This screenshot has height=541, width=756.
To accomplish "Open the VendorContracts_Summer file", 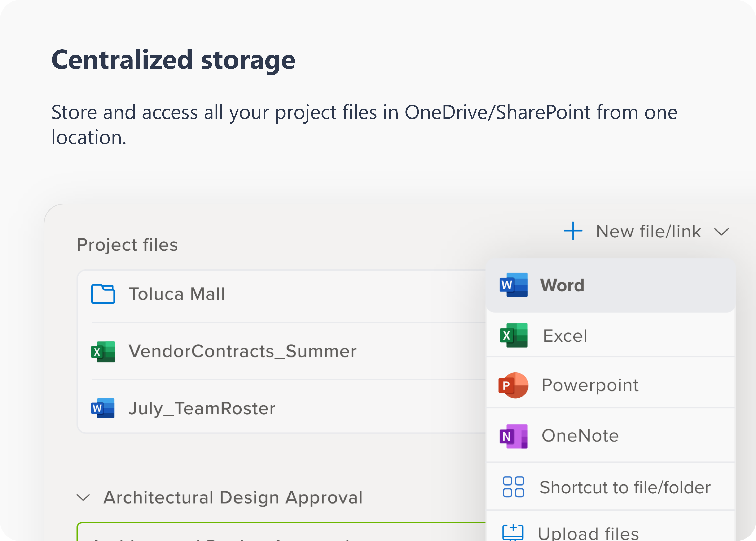I will coord(282,351).
